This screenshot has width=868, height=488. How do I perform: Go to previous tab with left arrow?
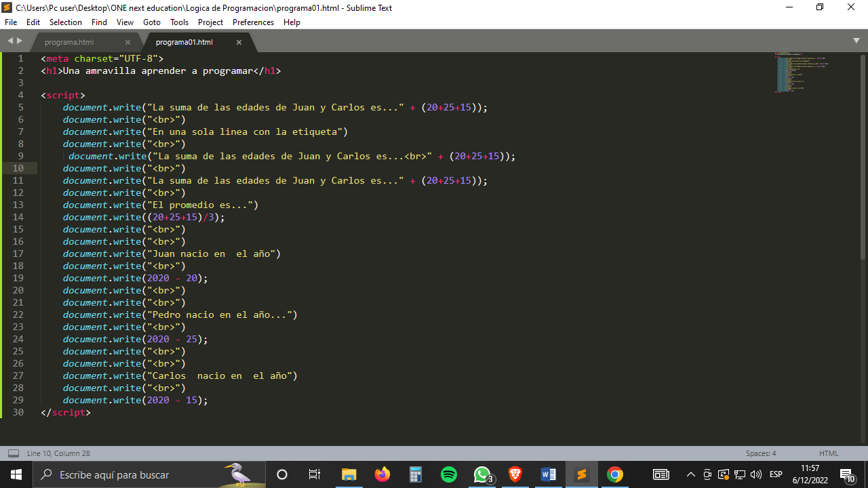click(x=10, y=41)
